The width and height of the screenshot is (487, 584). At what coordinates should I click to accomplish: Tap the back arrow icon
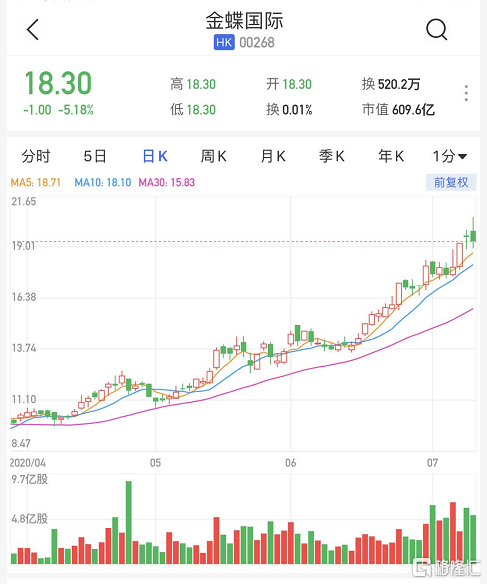click(33, 29)
